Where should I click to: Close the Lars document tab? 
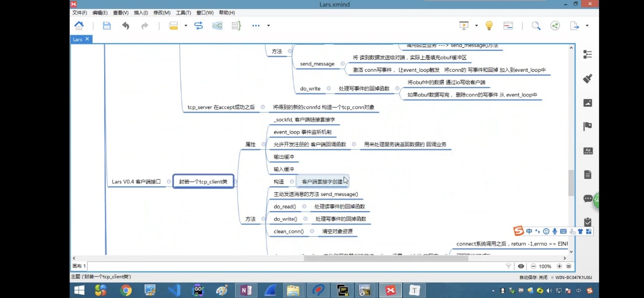pos(87,39)
